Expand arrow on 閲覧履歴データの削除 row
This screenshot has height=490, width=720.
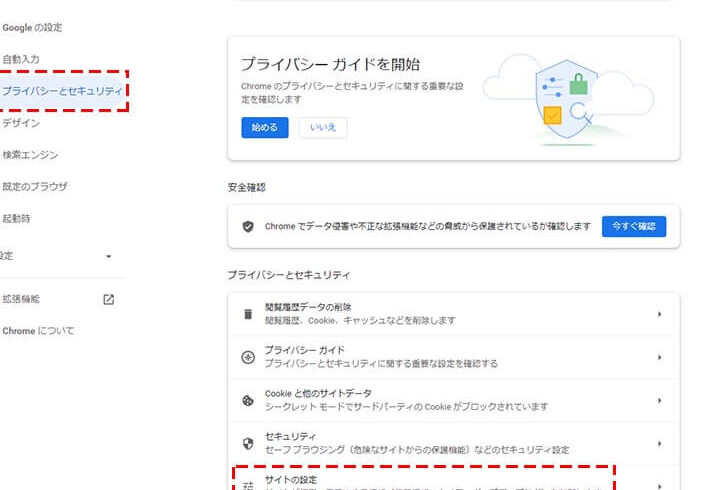[x=659, y=314]
